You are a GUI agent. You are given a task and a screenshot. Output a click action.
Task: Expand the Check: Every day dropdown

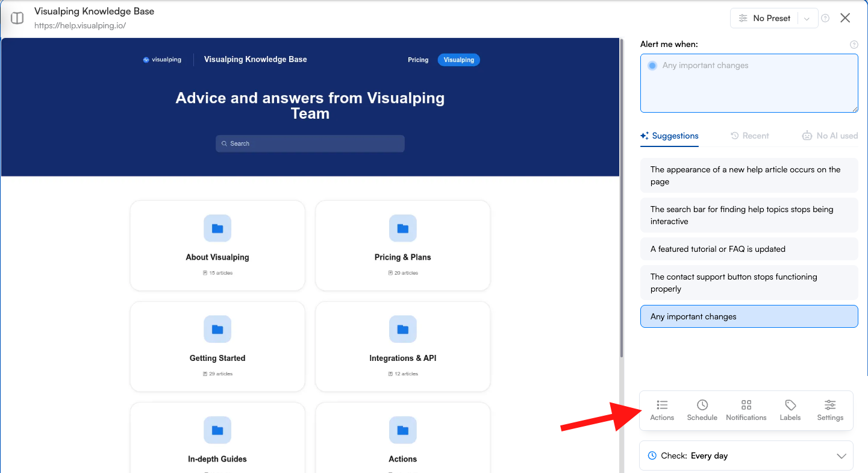coord(746,456)
